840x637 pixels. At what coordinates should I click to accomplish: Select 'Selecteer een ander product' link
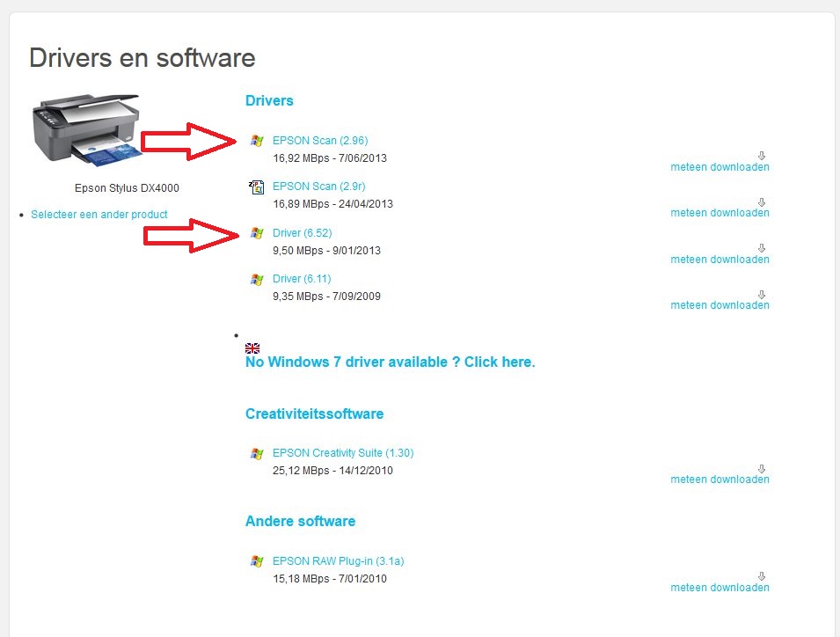point(99,214)
